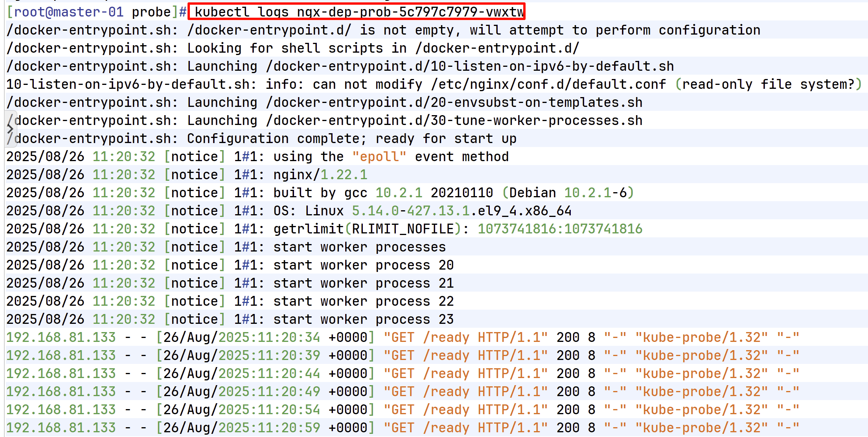Viewport: 868px width, 437px height.
Task: Expand the left sidebar chevron handle
Action: 10,129
